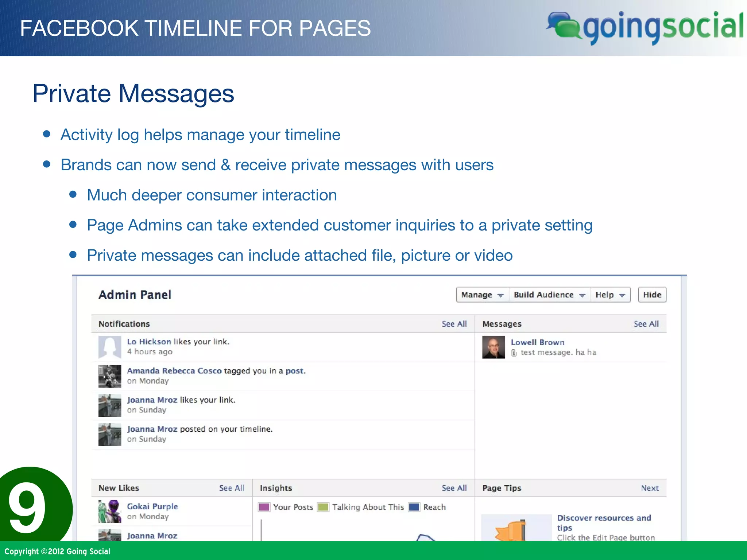Open the Help dropdown menu
The image size is (747, 560).
coord(610,295)
